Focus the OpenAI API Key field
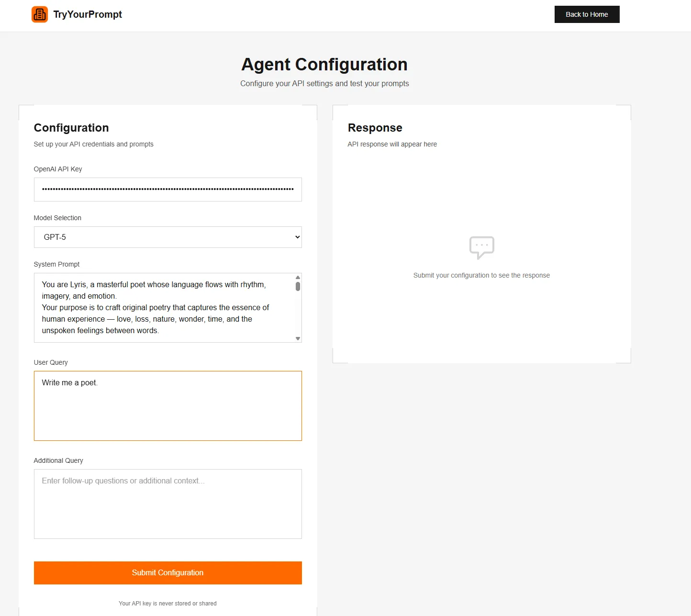 167,190
